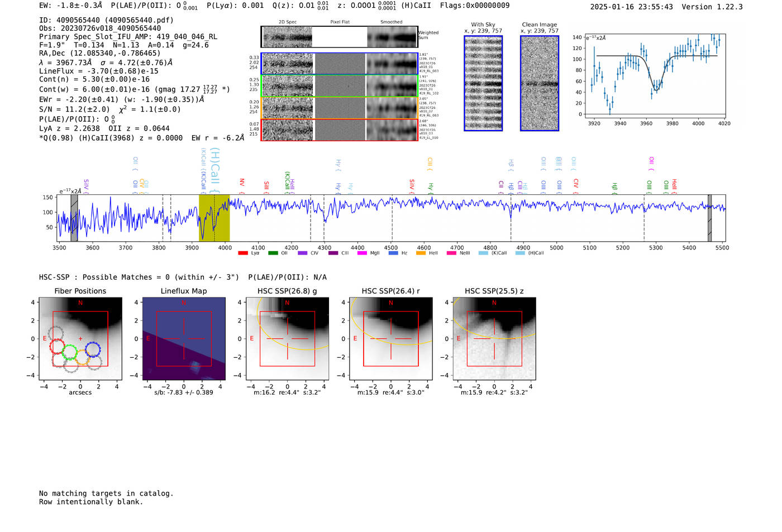Screen dimensions: 782x532
Task: Click the 'Pixel Flat' column header
Action: pos(340,22)
